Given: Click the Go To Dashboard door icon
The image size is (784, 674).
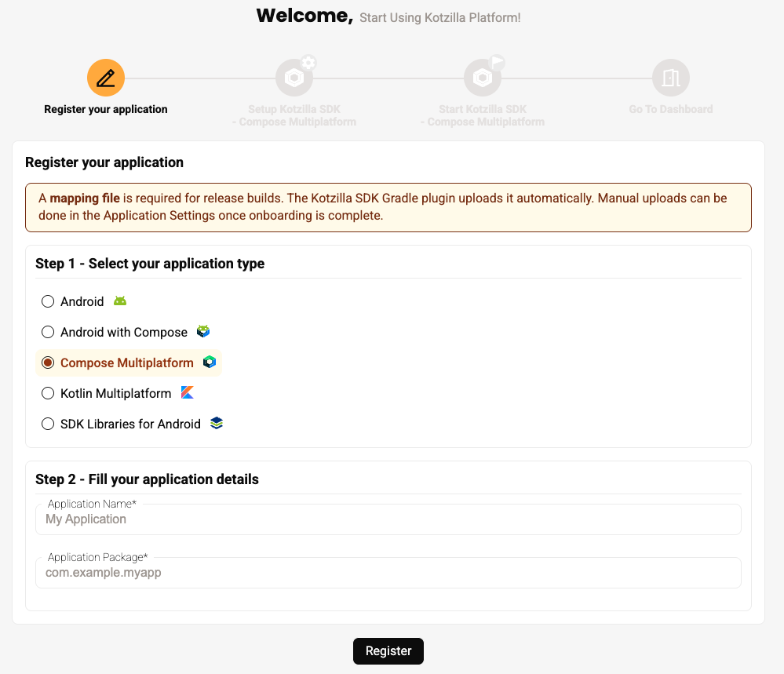Looking at the screenshot, I should pos(671,78).
